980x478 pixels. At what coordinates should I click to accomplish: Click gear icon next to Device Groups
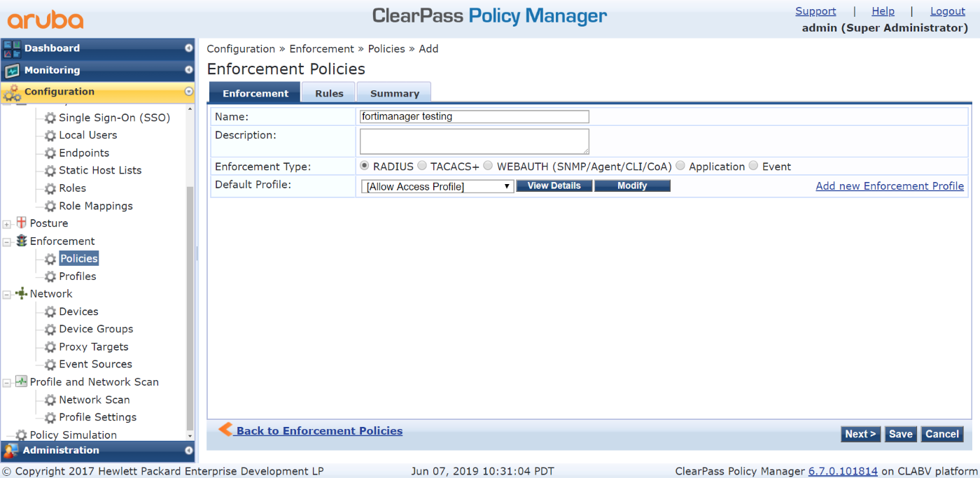point(50,330)
